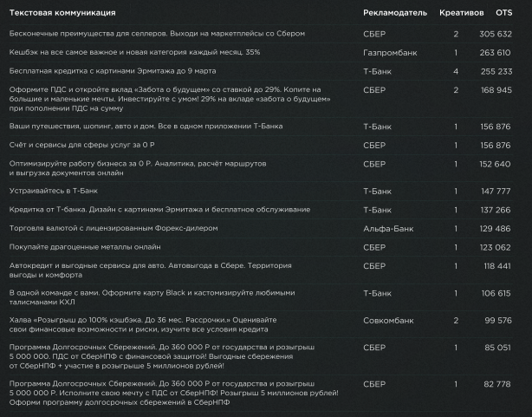Click the Альфа-Банк advertiser cell
This screenshot has height=417, width=532.
(x=384, y=228)
